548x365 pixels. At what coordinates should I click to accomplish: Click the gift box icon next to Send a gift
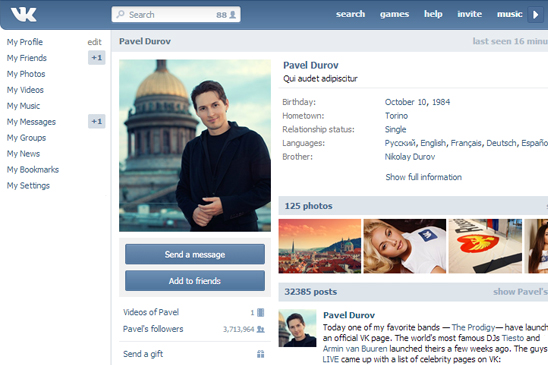[x=261, y=354]
